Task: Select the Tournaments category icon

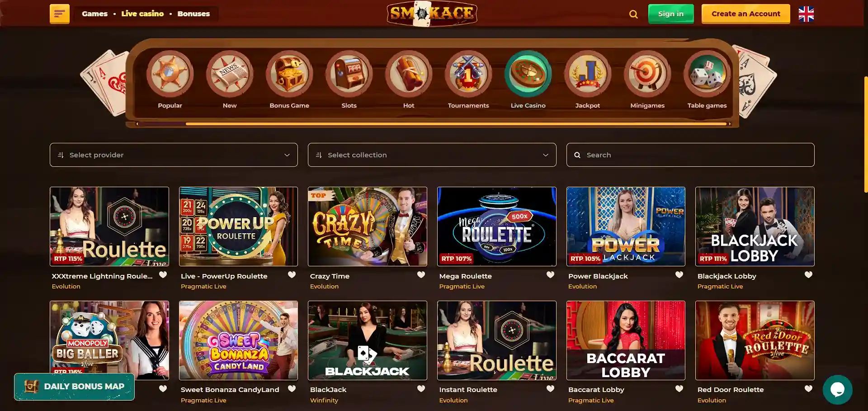Action: tap(468, 74)
